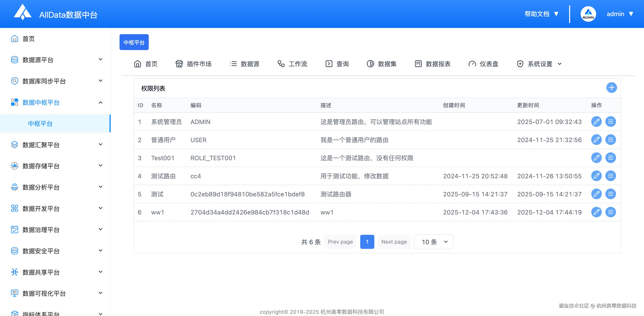This screenshot has width=644, height=316.
Task: Click the 数据报表 icon
Action: [x=418, y=64]
